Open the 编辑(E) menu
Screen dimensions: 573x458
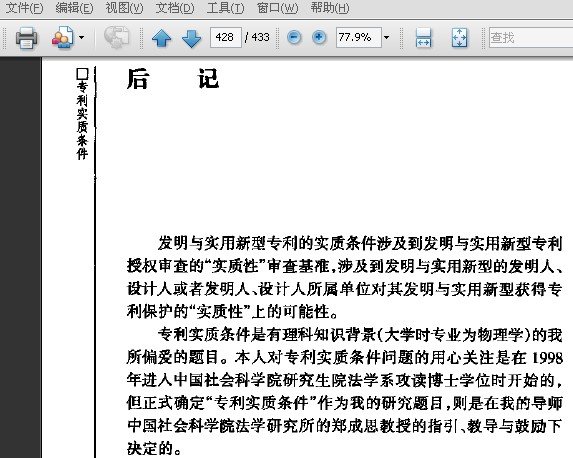[74, 8]
